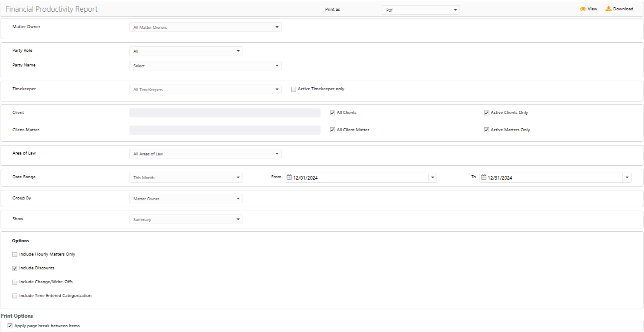This screenshot has width=644, height=332.
Task: Open the Area of Law dropdown
Action: pos(205,154)
